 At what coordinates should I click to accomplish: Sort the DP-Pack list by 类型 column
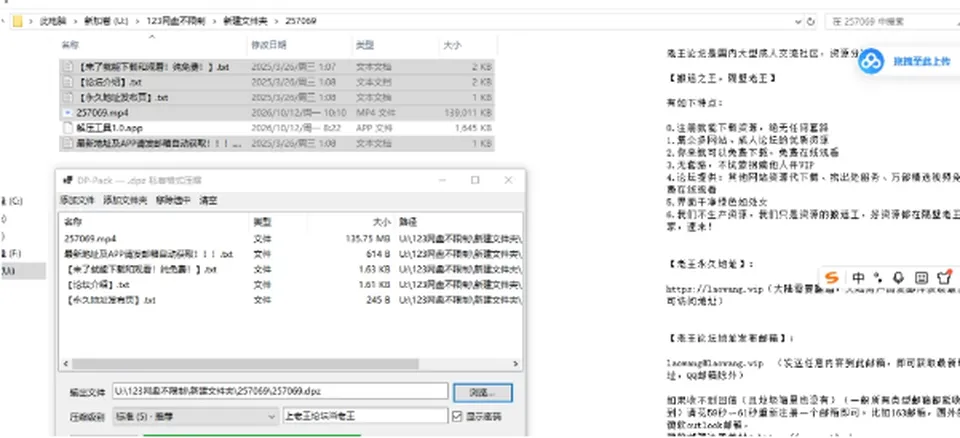(x=261, y=222)
